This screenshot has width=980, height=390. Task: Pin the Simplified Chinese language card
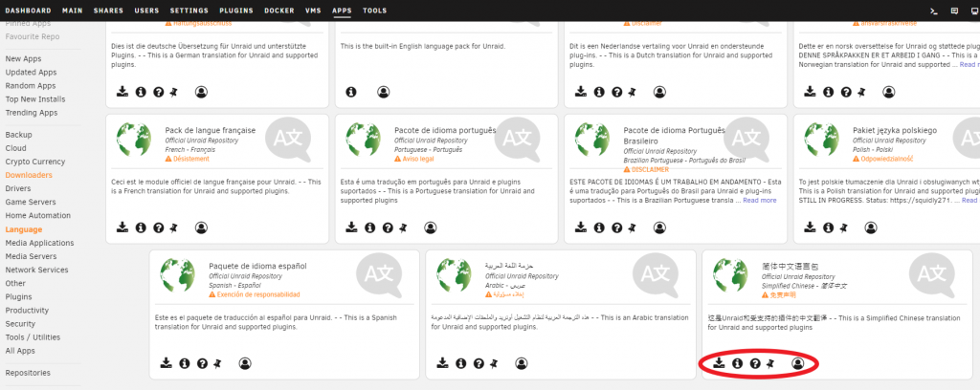point(770,363)
